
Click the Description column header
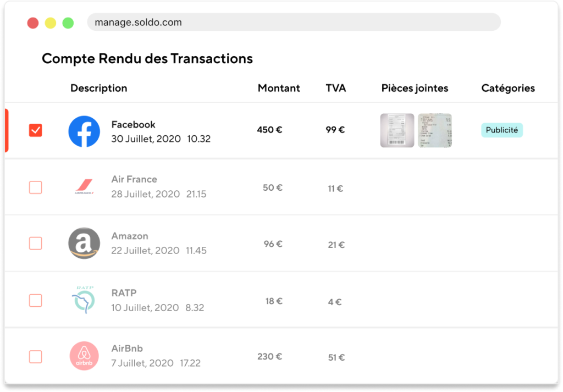tap(99, 89)
